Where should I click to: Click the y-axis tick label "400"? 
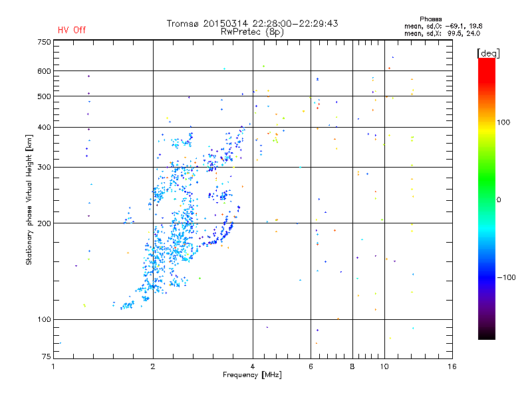[45, 128]
